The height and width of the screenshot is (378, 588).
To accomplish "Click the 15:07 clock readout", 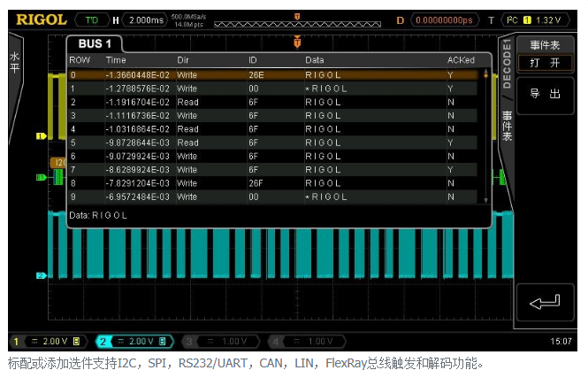I will [561, 341].
